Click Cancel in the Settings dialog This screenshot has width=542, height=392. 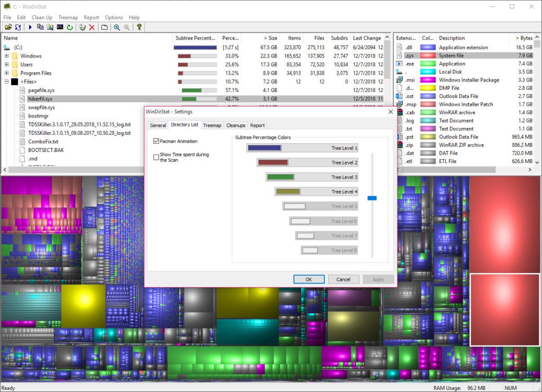[x=343, y=279]
